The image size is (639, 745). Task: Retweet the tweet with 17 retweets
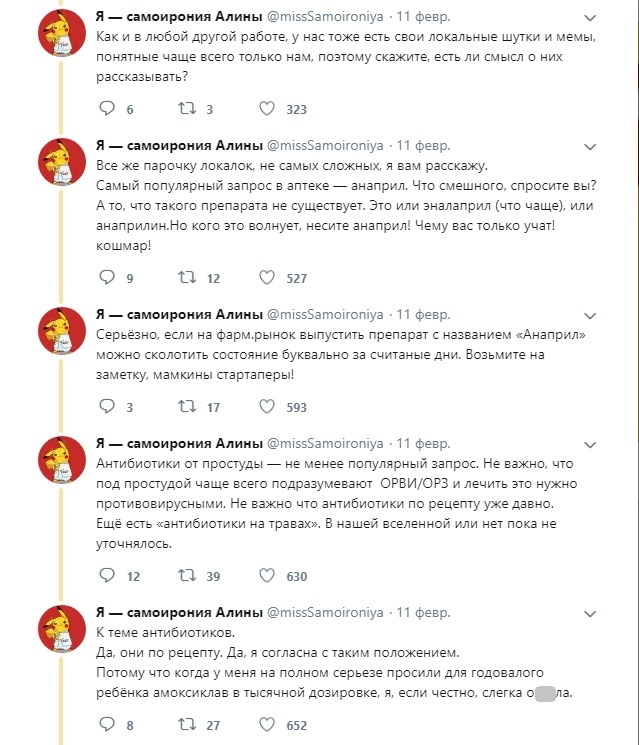tap(186, 407)
